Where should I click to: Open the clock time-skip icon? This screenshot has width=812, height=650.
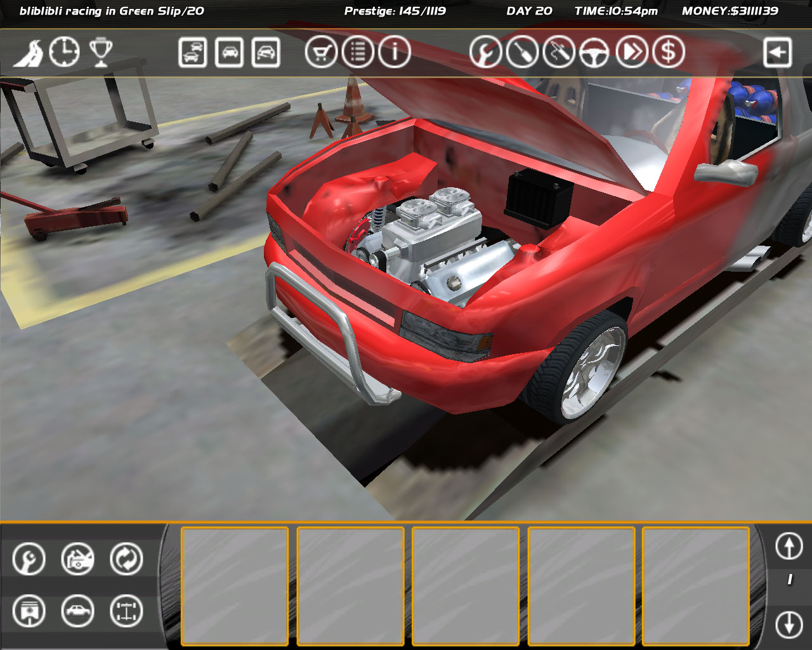(x=64, y=51)
